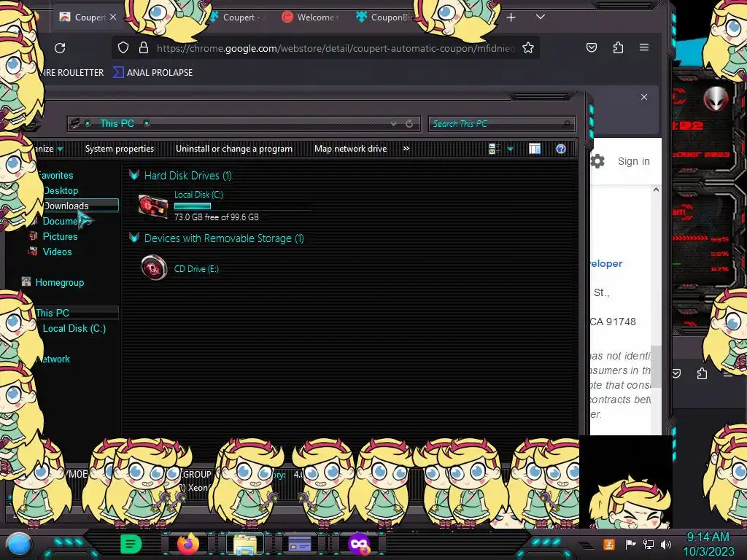
Task: Select This PC in navigation pane
Action: (x=53, y=313)
